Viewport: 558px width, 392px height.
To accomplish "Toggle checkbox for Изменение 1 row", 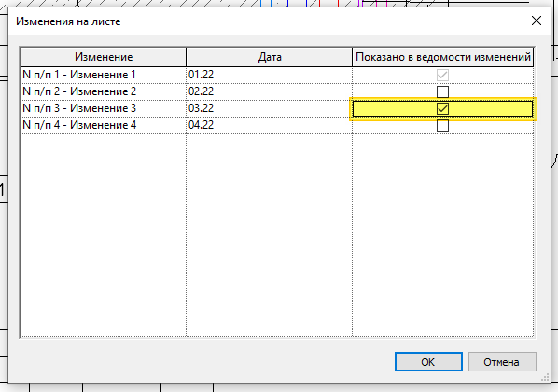I will coord(442,75).
